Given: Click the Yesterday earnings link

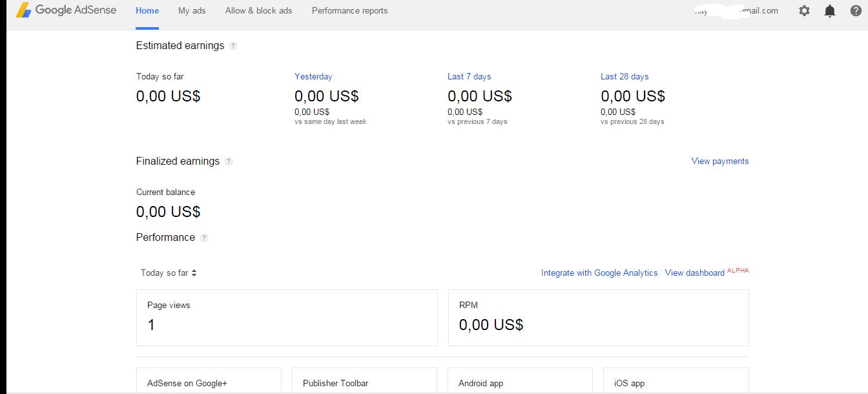Looking at the screenshot, I should (x=313, y=76).
